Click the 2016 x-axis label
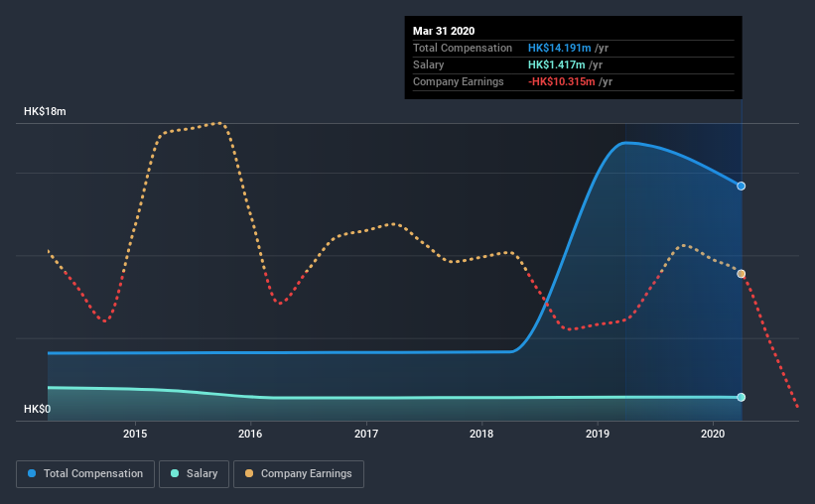Screen dimensions: 815x504 pos(250,434)
